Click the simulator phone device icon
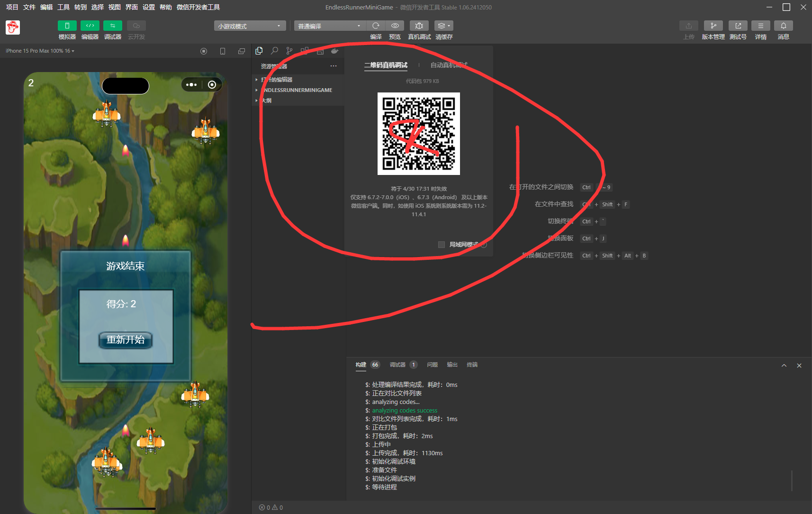812x514 pixels. click(x=223, y=51)
